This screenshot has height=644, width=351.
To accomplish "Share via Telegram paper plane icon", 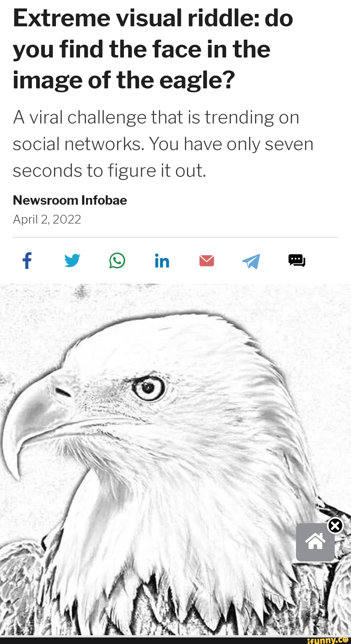I will click(251, 261).
